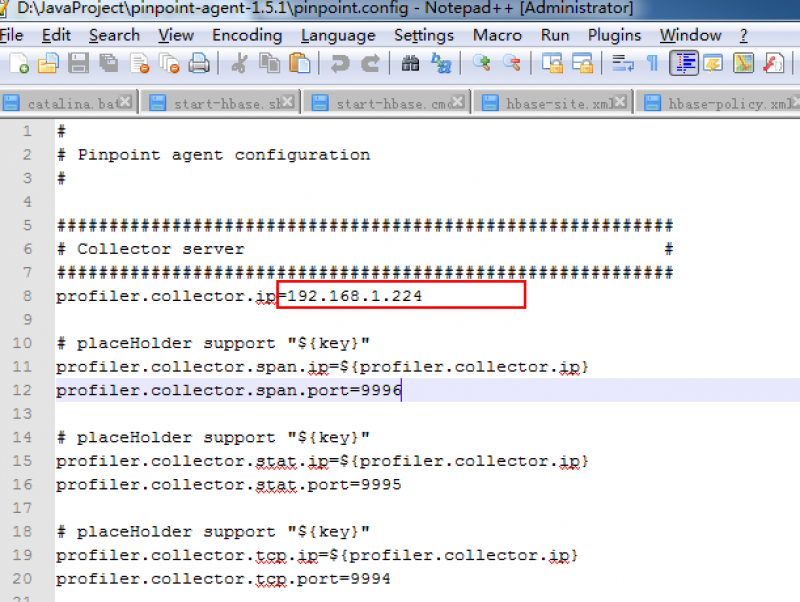800x602 pixels.
Task: Click the Zoom In magnifier icon
Action: pyautogui.click(x=482, y=64)
